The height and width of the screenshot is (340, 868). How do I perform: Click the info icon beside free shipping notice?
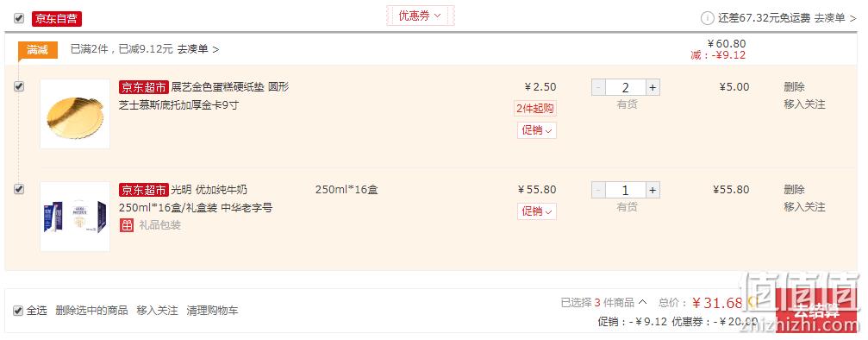point(707,18)
